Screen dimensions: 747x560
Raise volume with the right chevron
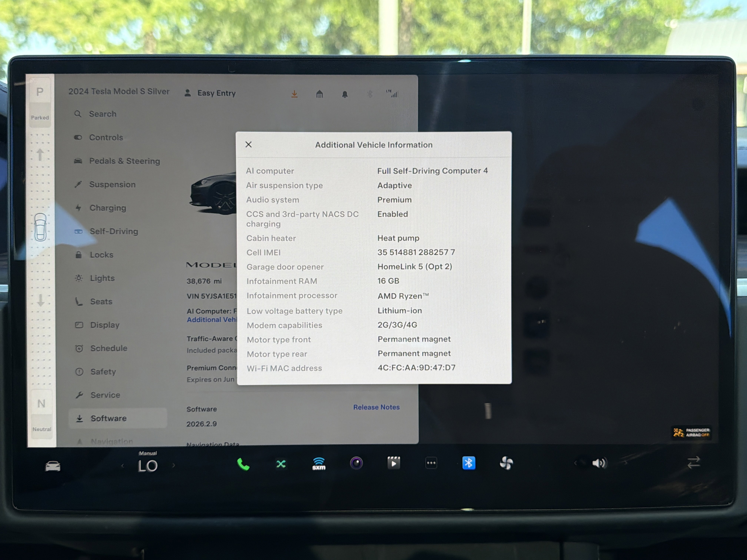pos(625,462)
